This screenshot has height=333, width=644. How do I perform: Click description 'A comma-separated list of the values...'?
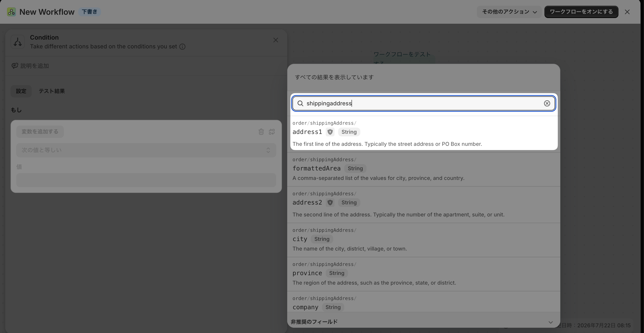378,178
